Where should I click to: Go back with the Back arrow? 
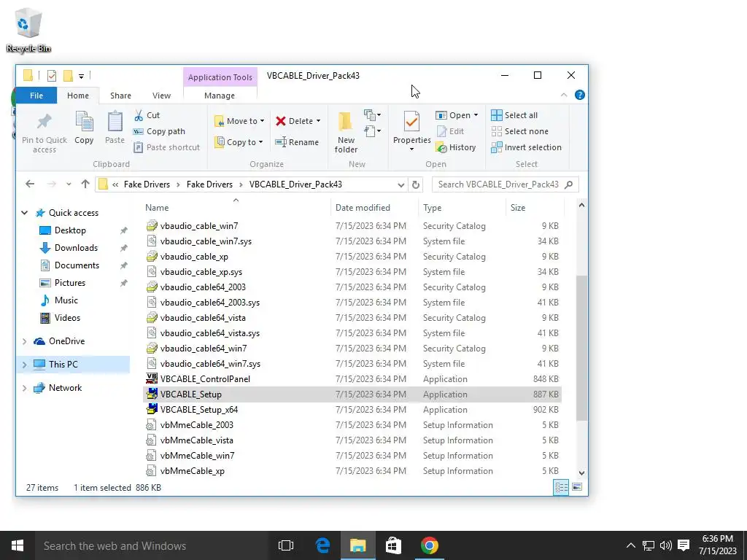30,184
